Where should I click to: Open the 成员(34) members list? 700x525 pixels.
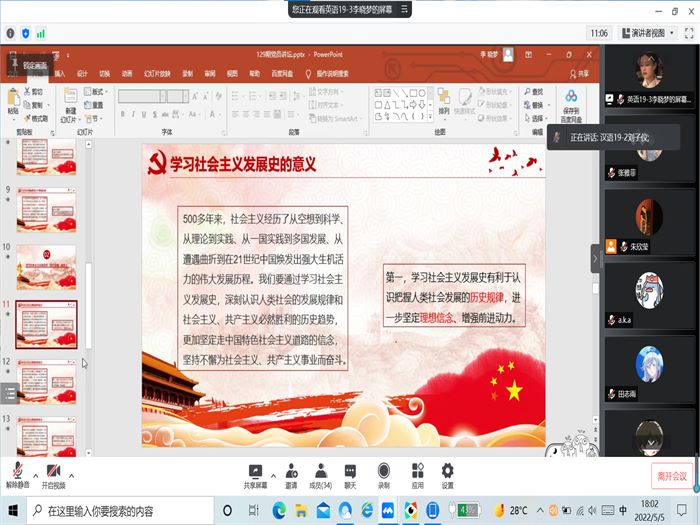[320, 474]
